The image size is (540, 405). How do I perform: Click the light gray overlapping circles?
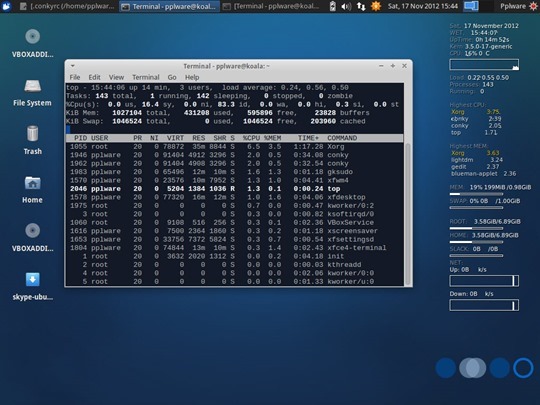click(472, 367)
